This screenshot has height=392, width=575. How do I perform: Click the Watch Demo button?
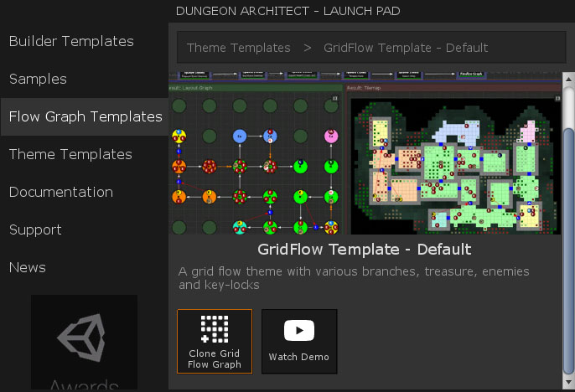click(299, 342)
